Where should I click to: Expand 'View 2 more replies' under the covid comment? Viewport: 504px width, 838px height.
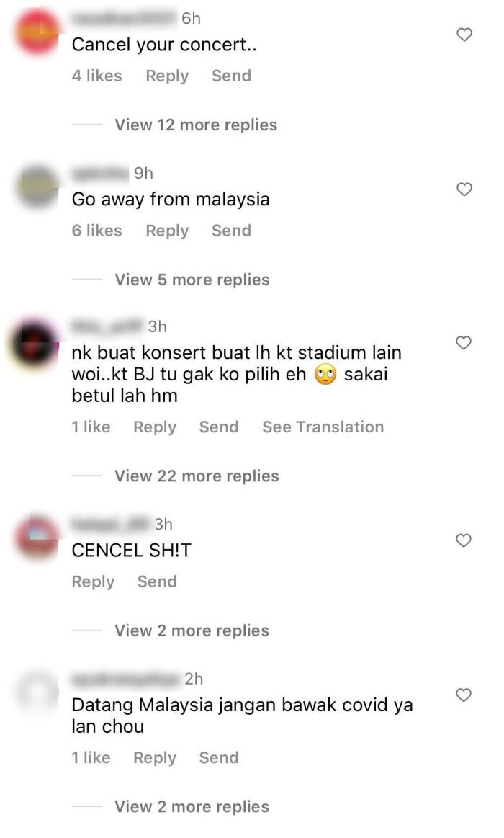[x=192, y=806]
